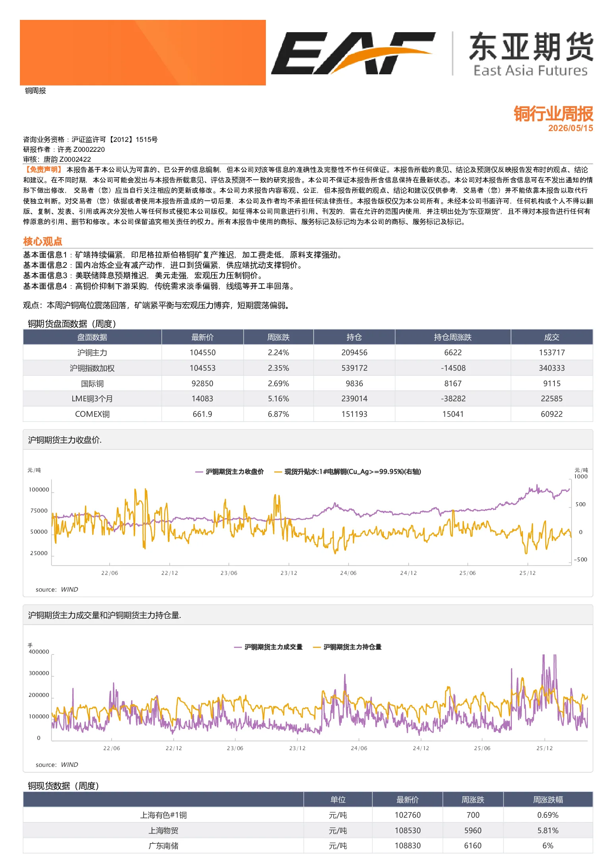Click the LME铜3个月 position value 239014
616x863 pixels.
tap(354, 399)
